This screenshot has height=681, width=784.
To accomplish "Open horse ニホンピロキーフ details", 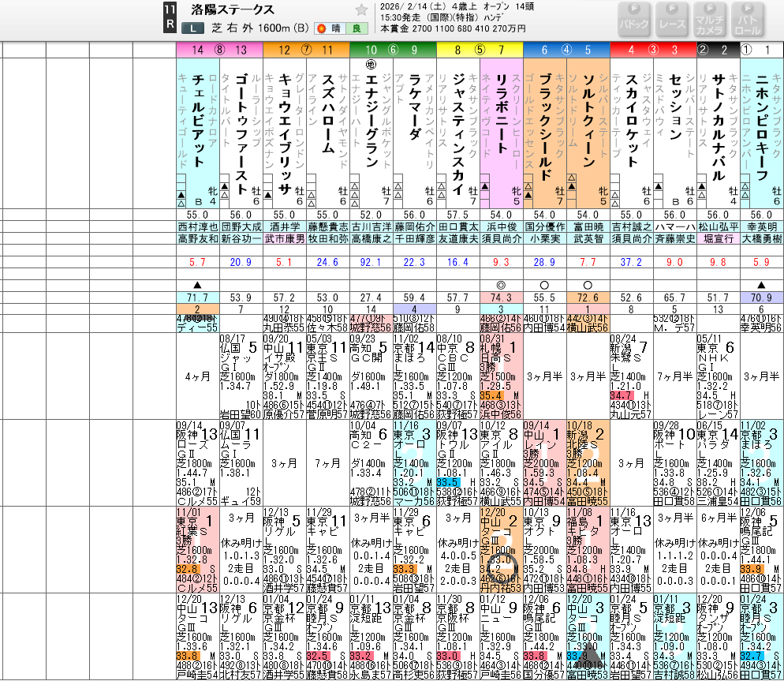I will pyautogui.click(x=762, y=126).
